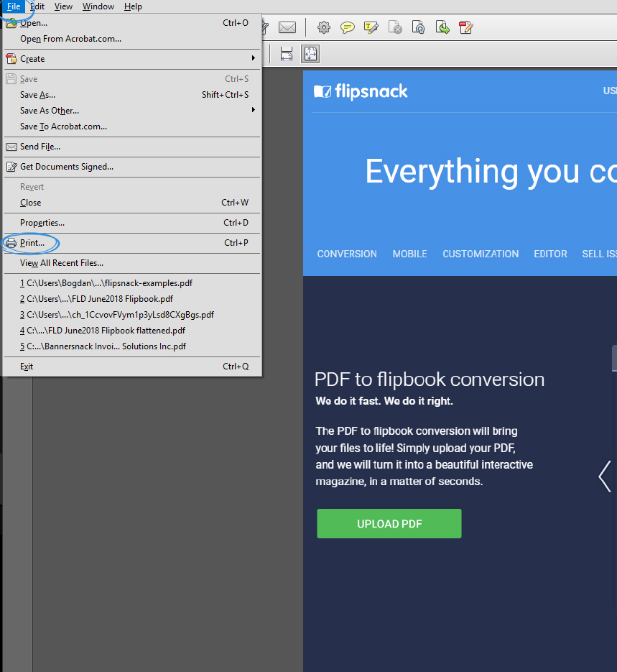This screenshot has height=672, width=617.
Task: Open the View menu
Action: (63, 6)
